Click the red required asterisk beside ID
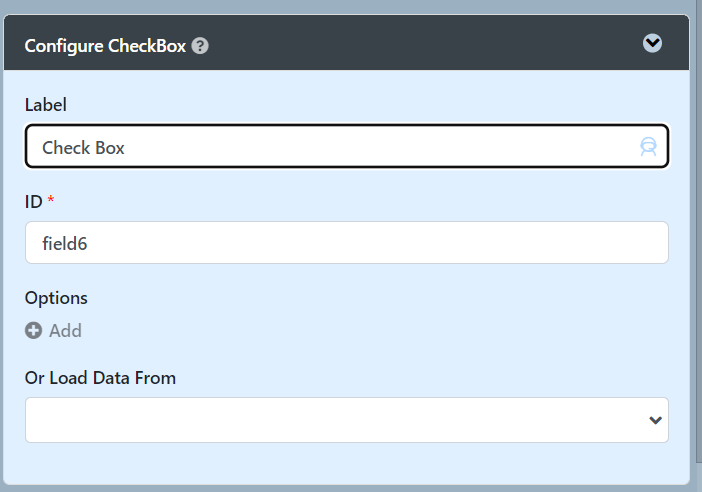 (x=51, y=199)
